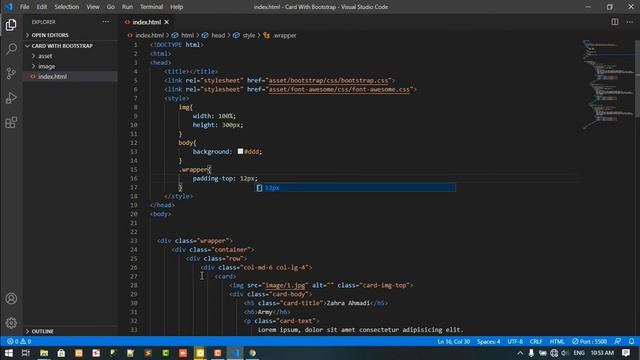Viewport: 640px width, 360px height.
Task: Open Windows Action Center notifications
Action: click(x=626, y=353)
